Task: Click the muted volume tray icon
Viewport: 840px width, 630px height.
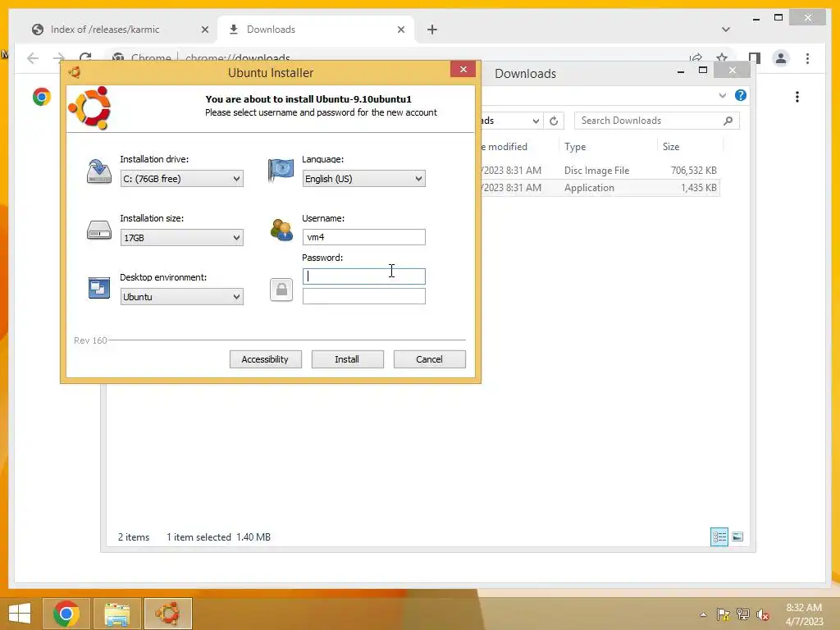Action: pos(763,614)
